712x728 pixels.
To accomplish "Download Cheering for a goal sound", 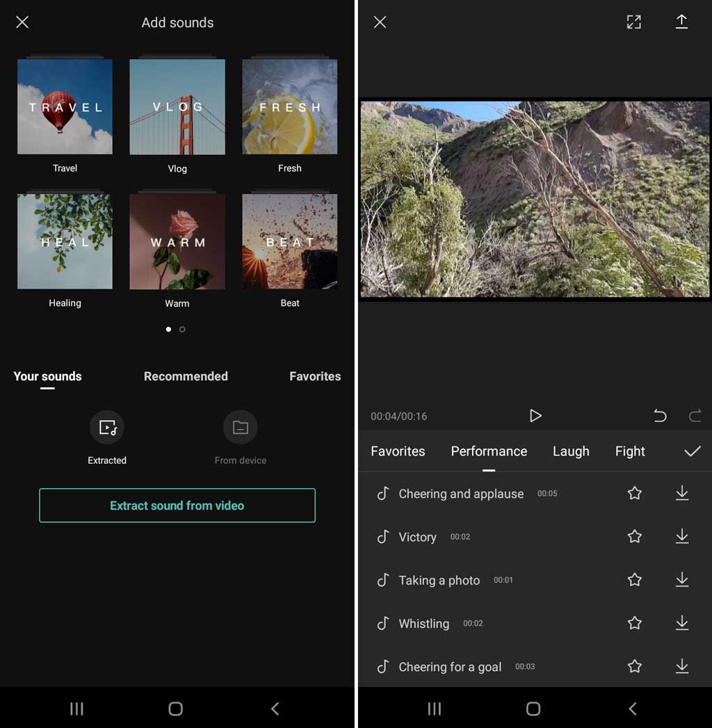I will click(x=682, y=666).
